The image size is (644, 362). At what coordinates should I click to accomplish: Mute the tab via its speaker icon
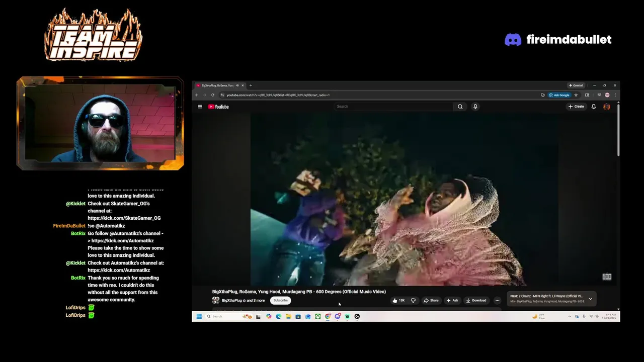237,85
